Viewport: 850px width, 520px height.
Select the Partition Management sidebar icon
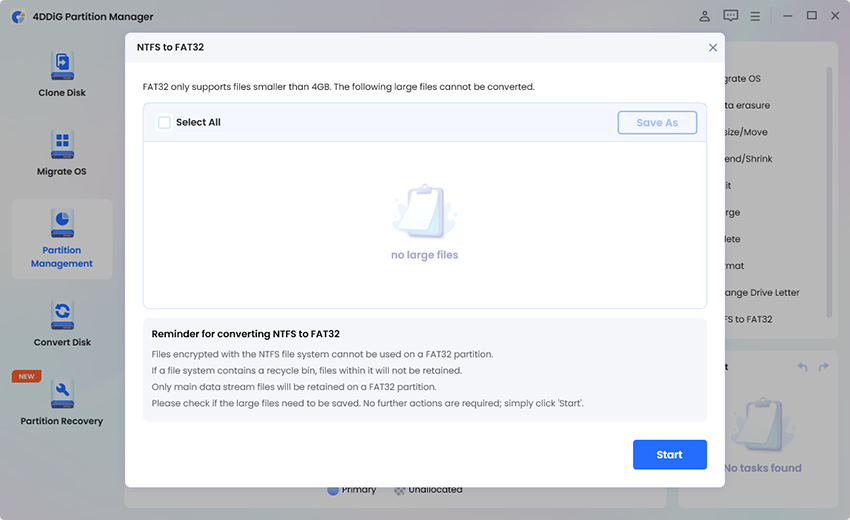click(62, 223)
